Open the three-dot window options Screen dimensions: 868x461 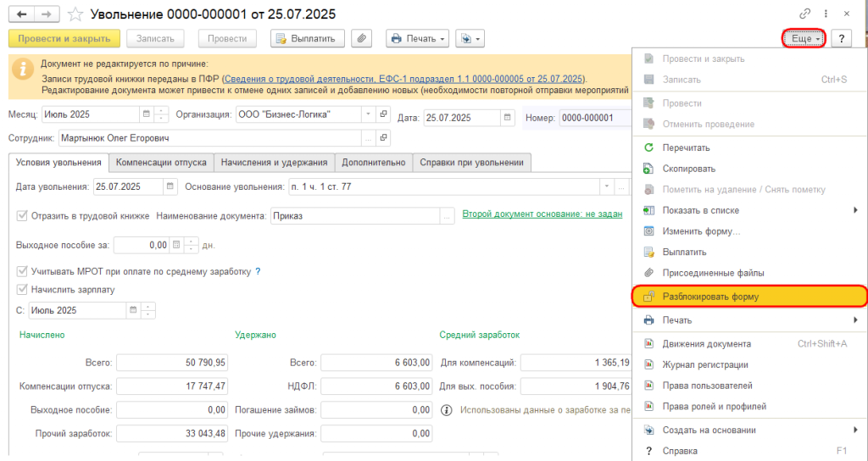826,14
